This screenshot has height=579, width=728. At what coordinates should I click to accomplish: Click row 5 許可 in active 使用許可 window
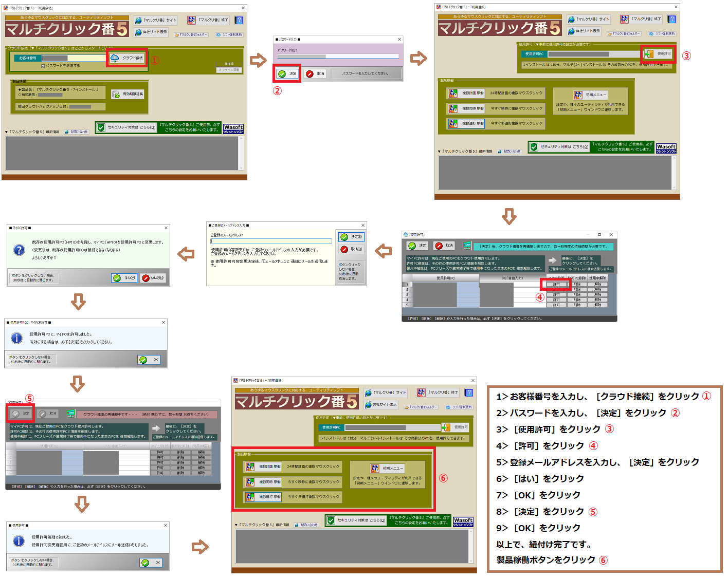tap(556, 305)
